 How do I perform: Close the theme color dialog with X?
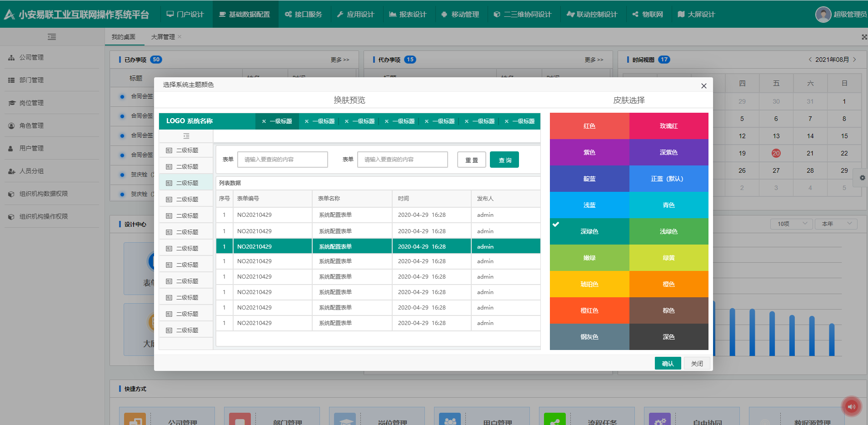pyautogui.click(x=703, y=86)
